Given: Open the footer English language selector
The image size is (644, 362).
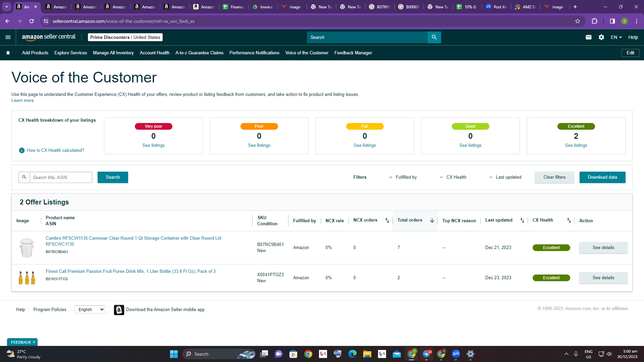Looking at the screenshot, I should click(90, 310).
